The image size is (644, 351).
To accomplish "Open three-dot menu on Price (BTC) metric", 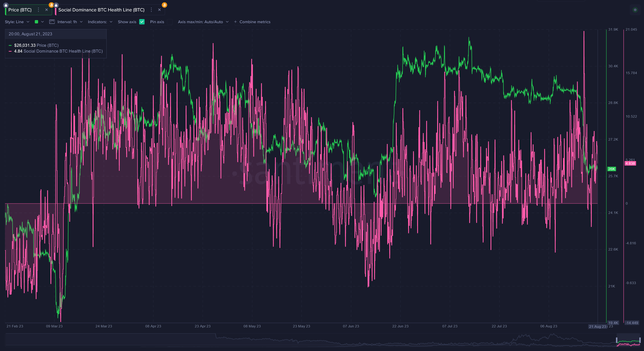I will click(x=38, y=10).
